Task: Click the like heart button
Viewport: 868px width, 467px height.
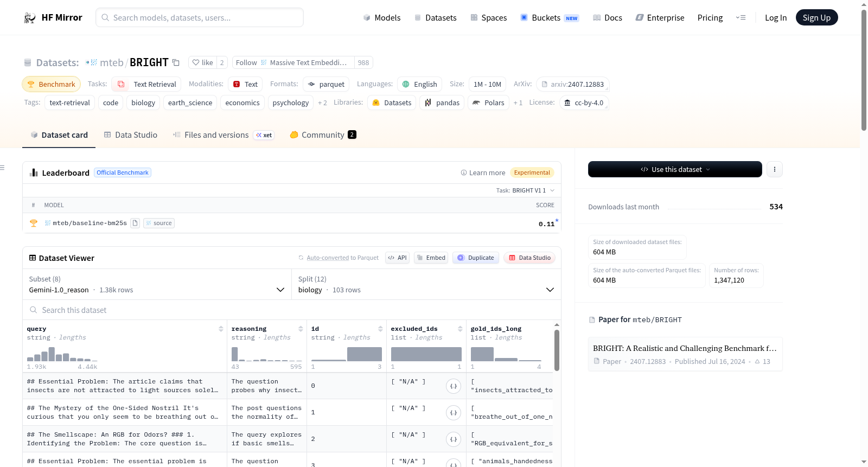Action: pos(202,62)
